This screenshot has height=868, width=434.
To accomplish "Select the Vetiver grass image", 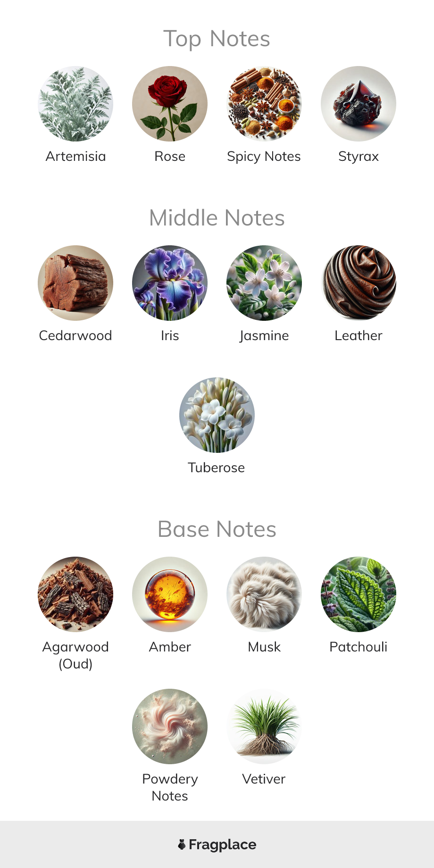I will click(x=264, y=726).
